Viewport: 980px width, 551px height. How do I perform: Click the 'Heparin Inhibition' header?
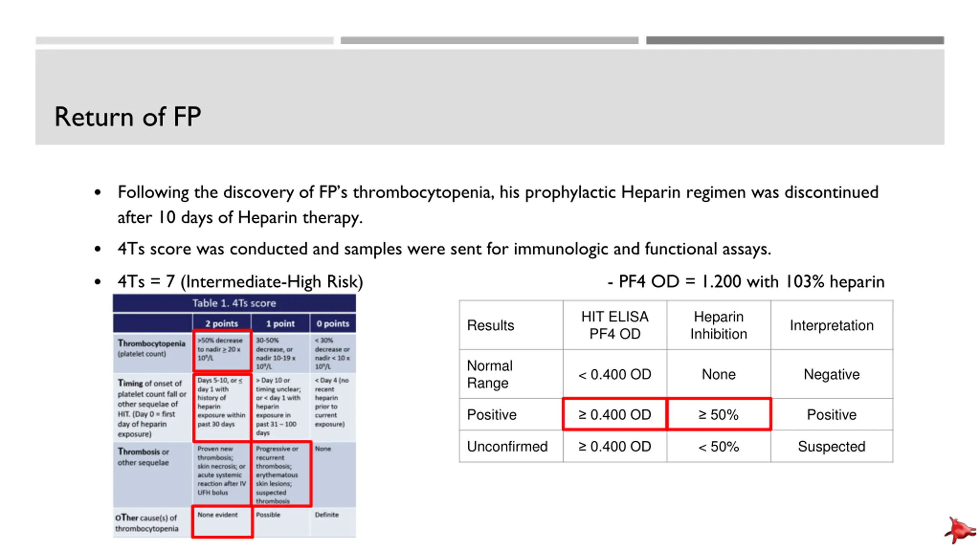tap(719, 325)
